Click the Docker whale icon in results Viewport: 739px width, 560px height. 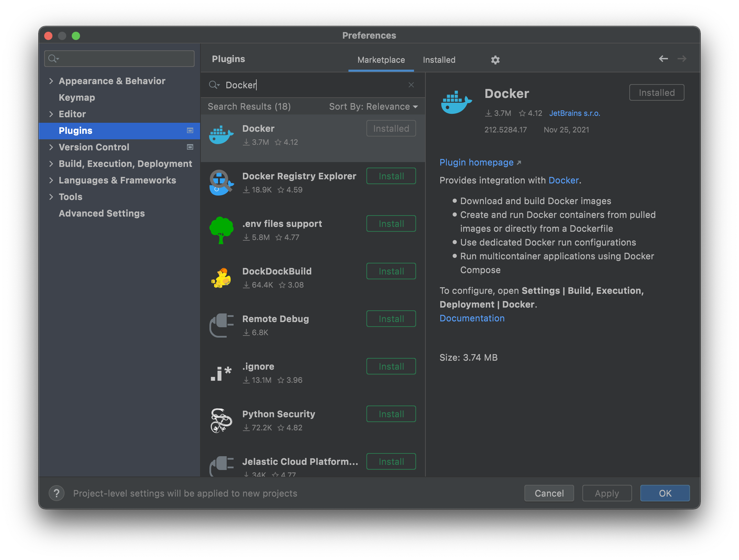221,135
